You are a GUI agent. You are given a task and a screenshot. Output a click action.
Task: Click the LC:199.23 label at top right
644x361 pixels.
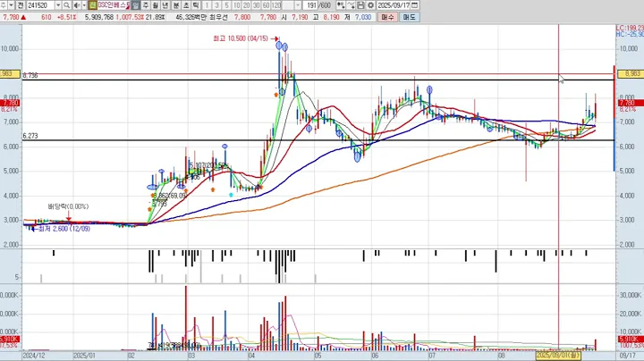click(630, 28)
